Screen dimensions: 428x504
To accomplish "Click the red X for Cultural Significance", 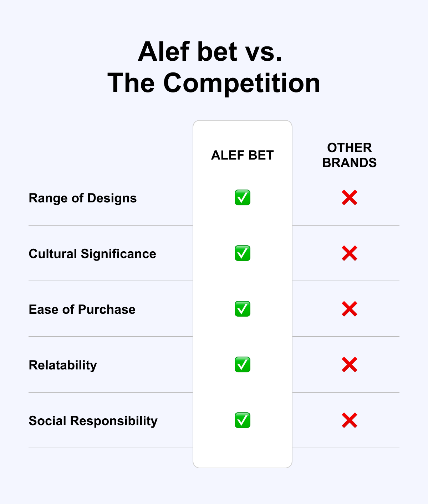I will click(x=350, y=253).
